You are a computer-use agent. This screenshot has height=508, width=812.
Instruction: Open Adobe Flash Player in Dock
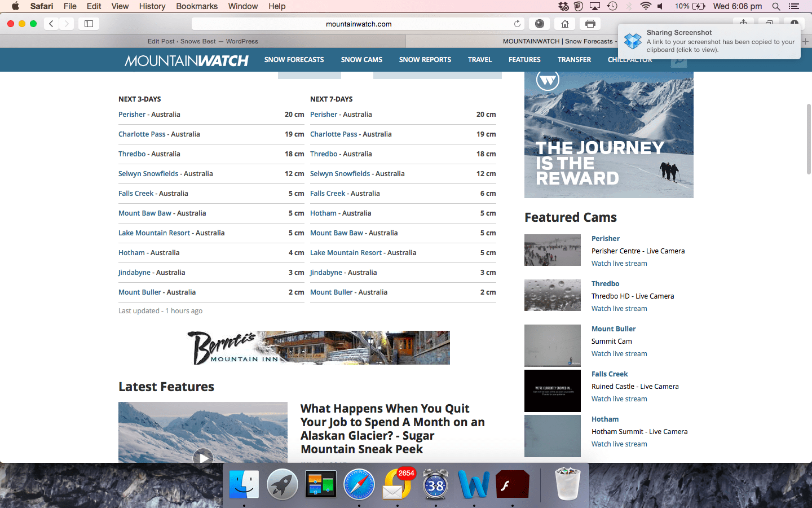[512, 484]
